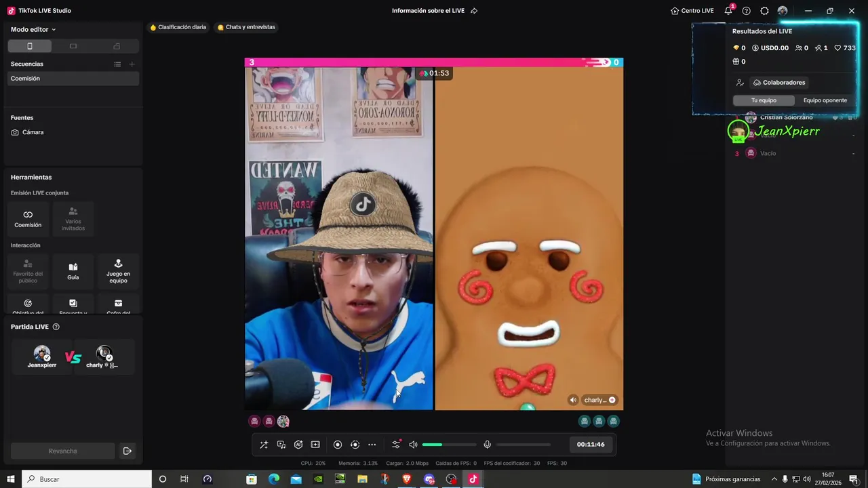Select the portrait phone layout mode
The height and width of the screenshot is (488, 868).
point(30,46)
